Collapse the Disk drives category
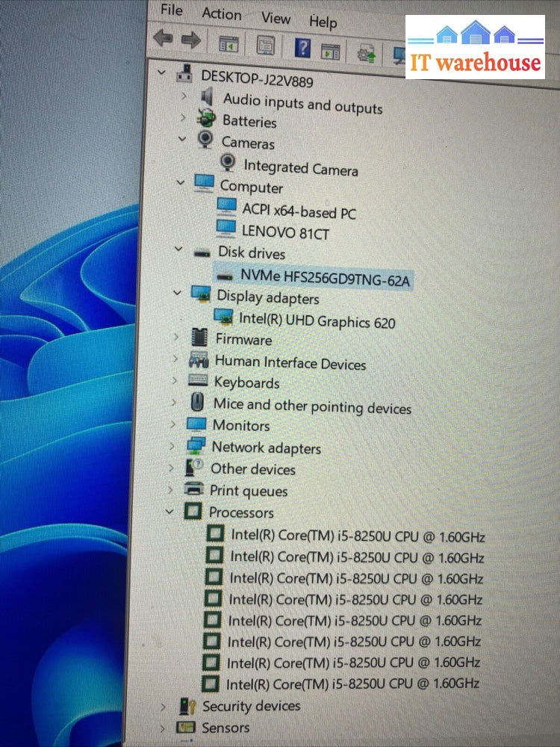 tap(178, 249)
